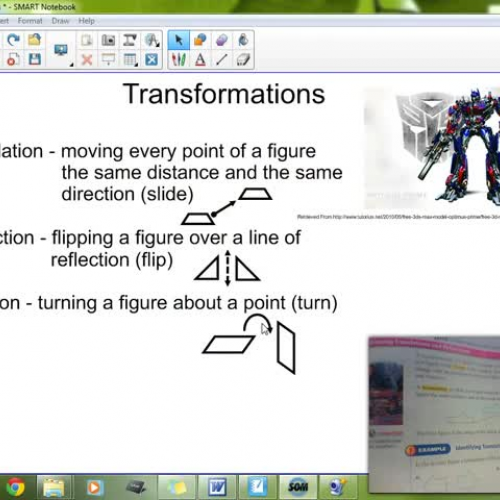This screenshot has height=500, width=500.
Task: Open Windows Explorer from the taskbar
Action: click(53, 487)
